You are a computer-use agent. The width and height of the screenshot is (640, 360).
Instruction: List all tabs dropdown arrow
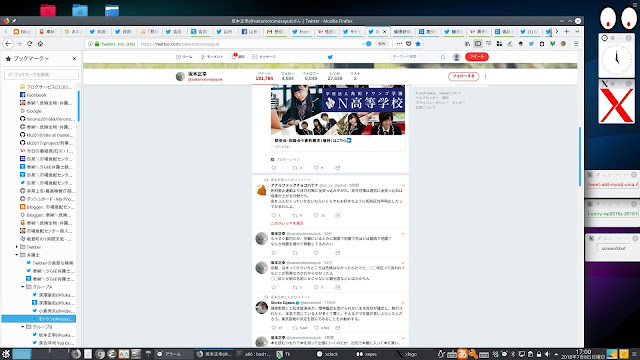coord(577,31)
